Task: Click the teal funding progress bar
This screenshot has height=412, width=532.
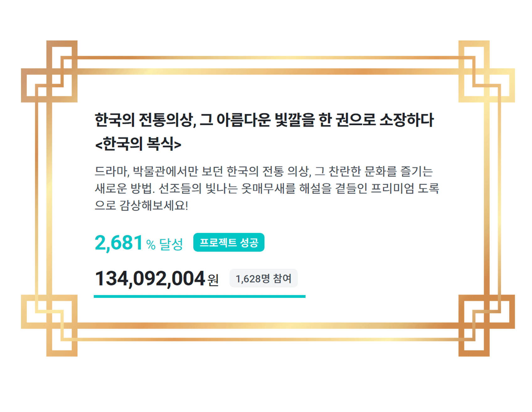Action: coord(199,296)
